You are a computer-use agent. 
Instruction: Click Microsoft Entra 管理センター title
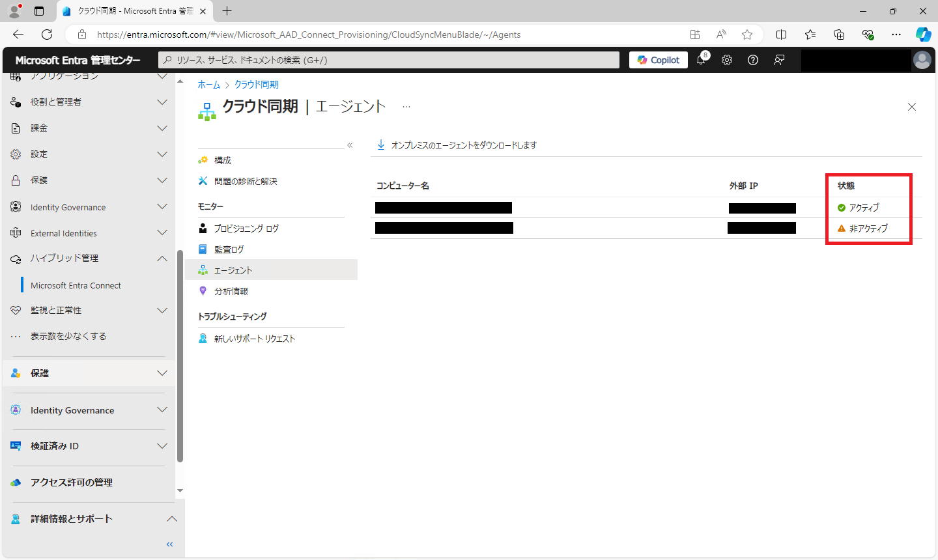pos(78,60)
